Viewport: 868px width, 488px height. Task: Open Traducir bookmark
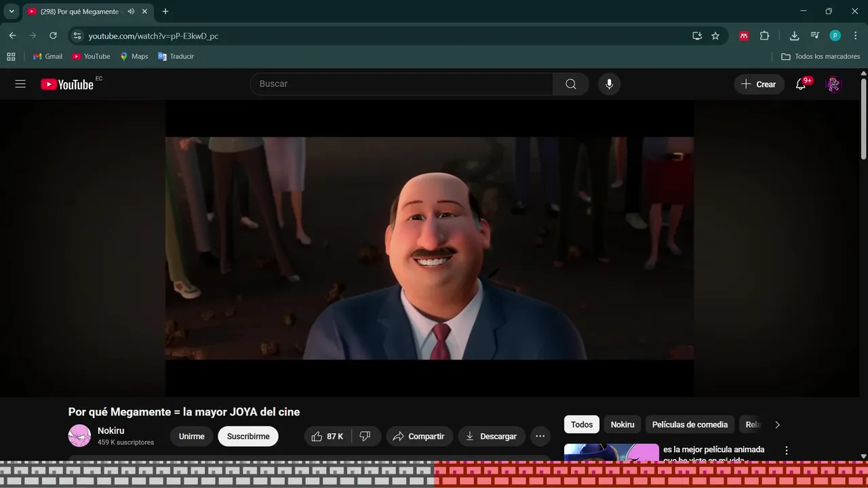click(176, 56)
